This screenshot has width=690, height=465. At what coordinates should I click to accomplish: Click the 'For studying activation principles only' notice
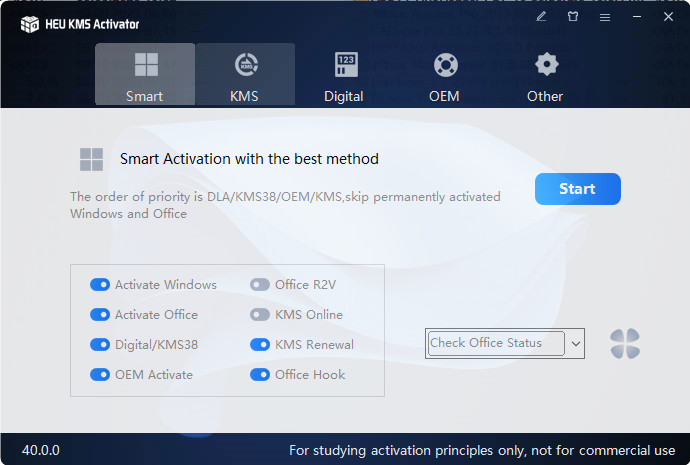[x=482, y=450]
